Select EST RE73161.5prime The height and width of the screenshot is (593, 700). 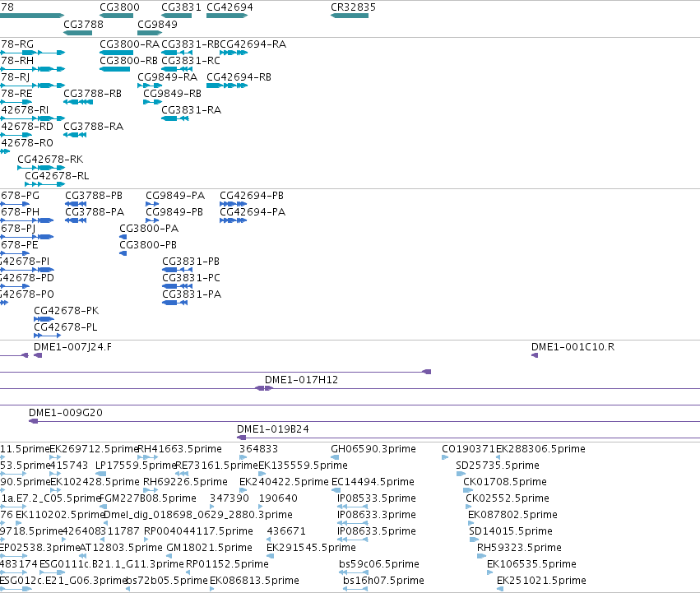(182, 474)
